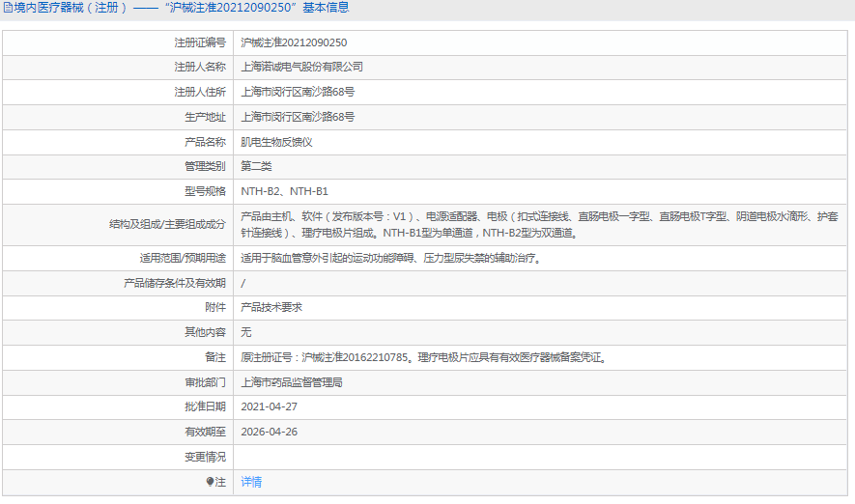Click the document icon before 境内医疗器械 title
The image size is (855, 504).
pos(8,8)
